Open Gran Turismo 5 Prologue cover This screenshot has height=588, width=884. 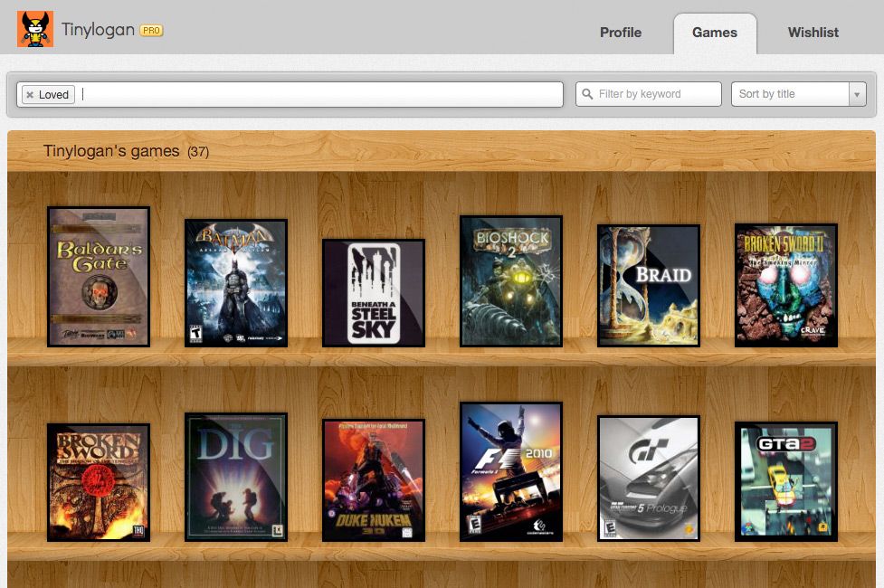(649, 479)
